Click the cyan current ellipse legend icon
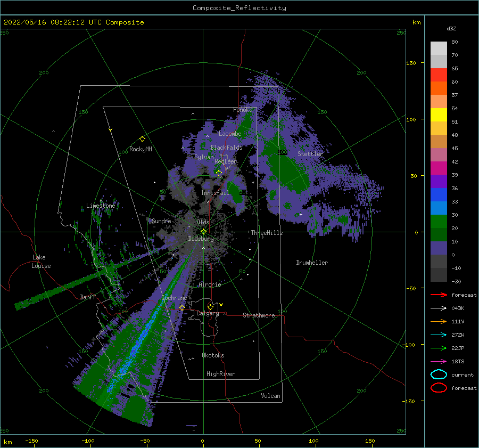 (439, 374)
